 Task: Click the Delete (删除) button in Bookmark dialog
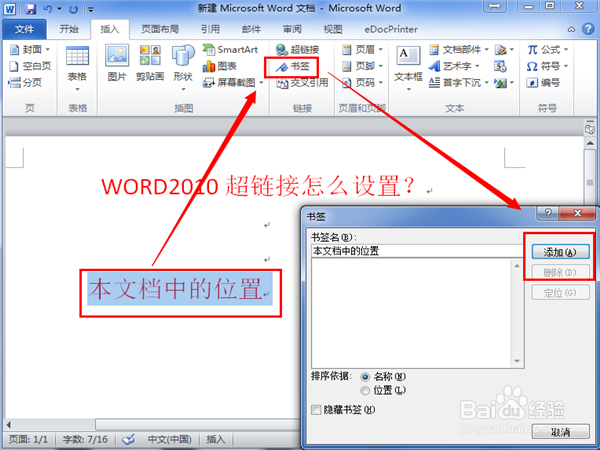561,272
